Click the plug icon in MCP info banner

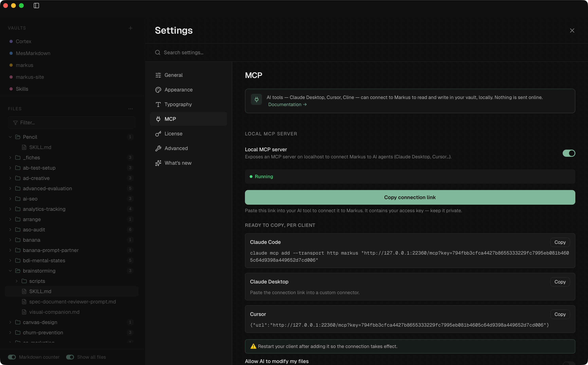(x=256, y=99)
